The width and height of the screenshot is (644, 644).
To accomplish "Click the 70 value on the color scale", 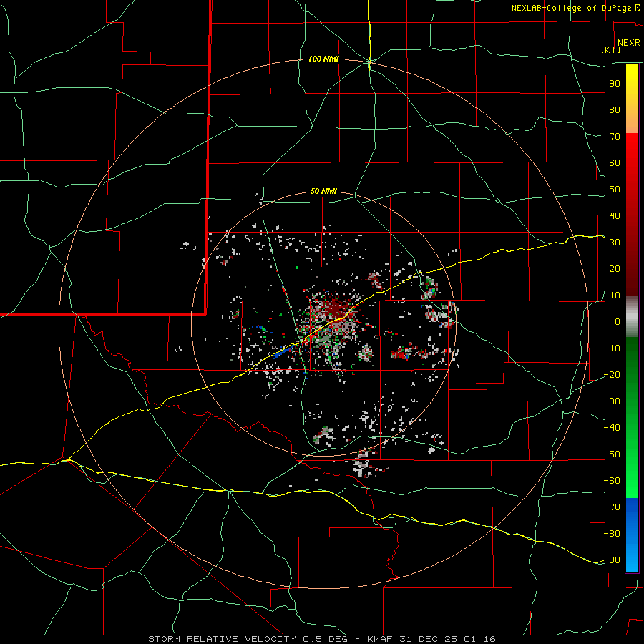I will pos(615,137).
